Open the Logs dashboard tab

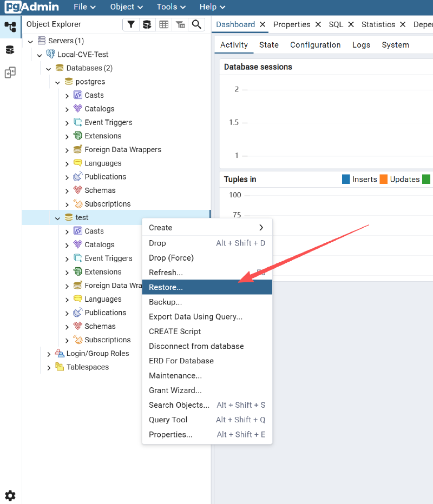pos(361,45)
